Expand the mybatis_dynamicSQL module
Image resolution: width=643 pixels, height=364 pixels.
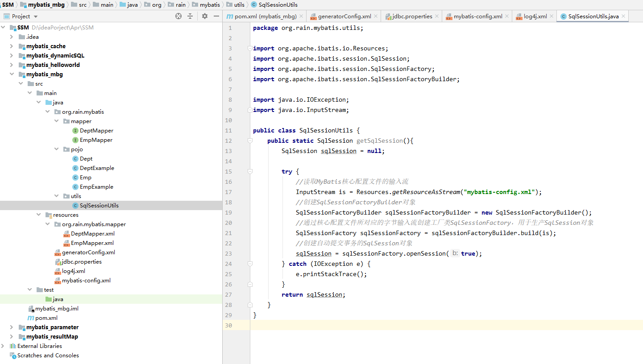pyautogui.click(x=12, y=55)
